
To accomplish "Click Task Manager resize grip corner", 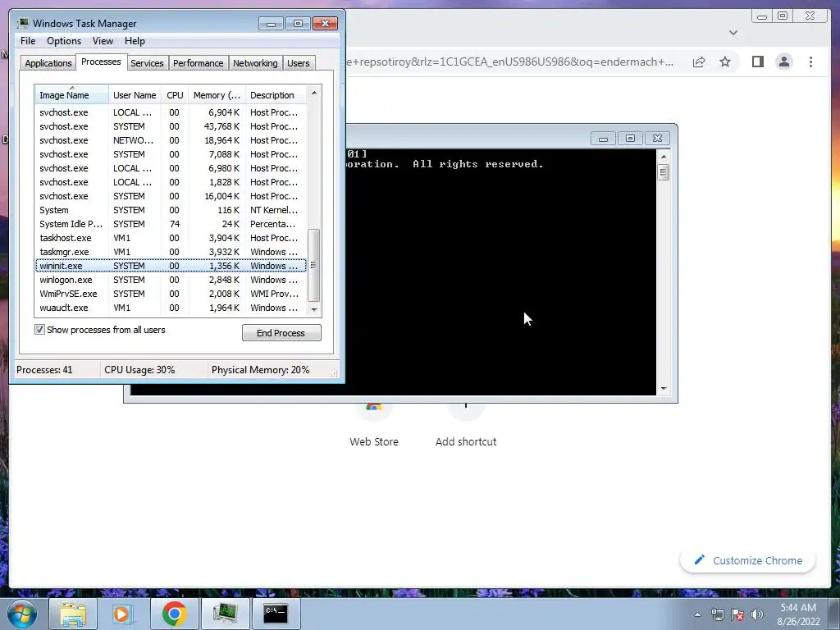I will 335,373.
